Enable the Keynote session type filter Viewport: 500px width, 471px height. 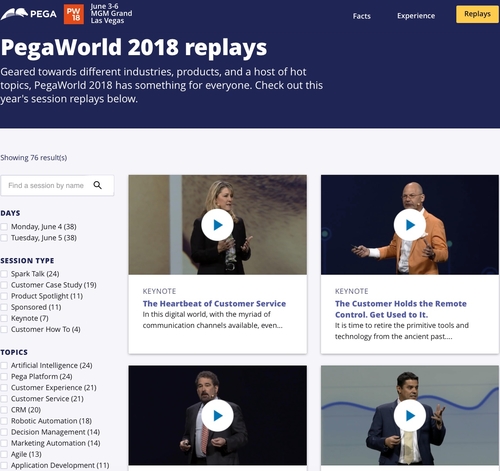pos(4,318)
